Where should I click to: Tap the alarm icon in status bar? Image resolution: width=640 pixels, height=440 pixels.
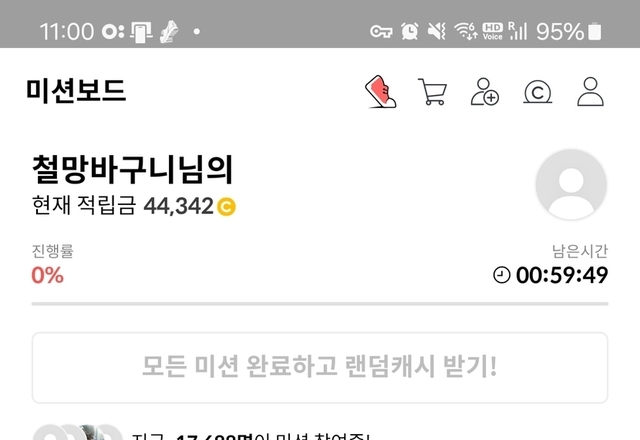pos(409,31)
